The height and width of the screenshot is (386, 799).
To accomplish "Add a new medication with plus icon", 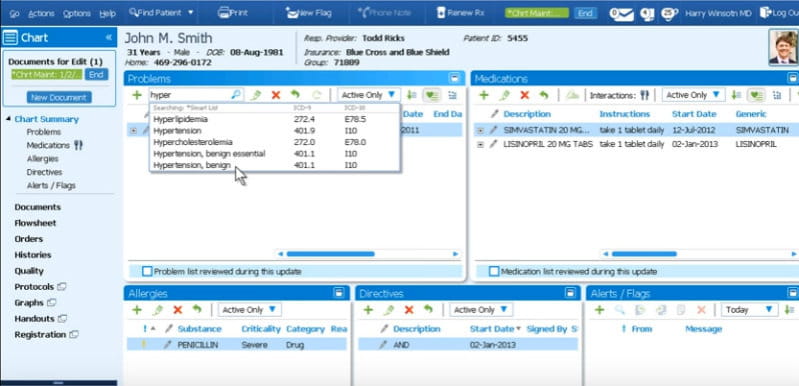I will (x=484, y=95).
